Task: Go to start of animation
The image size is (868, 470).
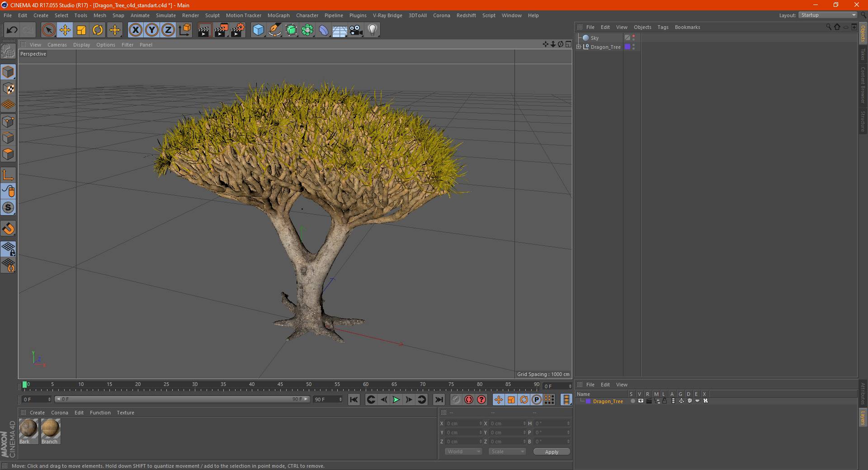Action: coord(354,399)
